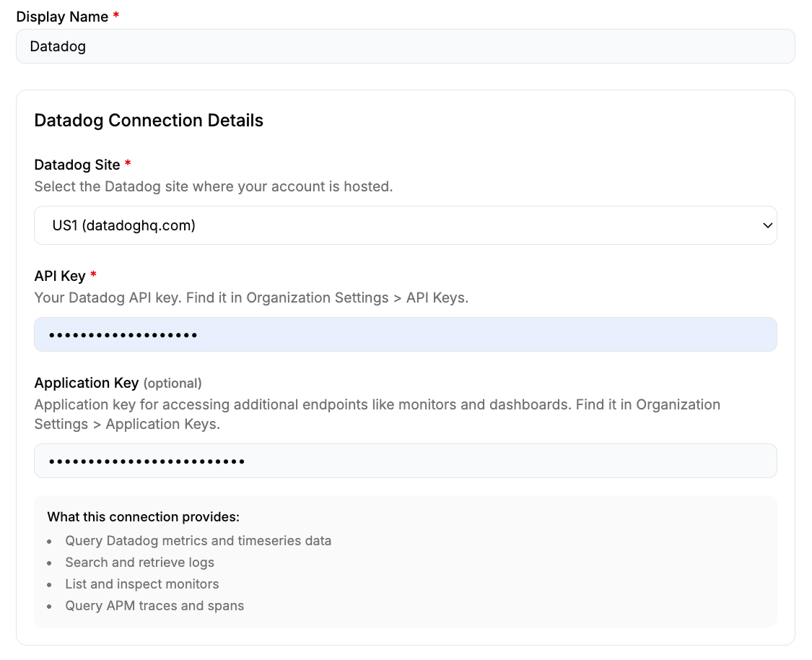Click "Query APM traces and spans" item
This screenshot has width=812, height=660.
tap(154, 606)
